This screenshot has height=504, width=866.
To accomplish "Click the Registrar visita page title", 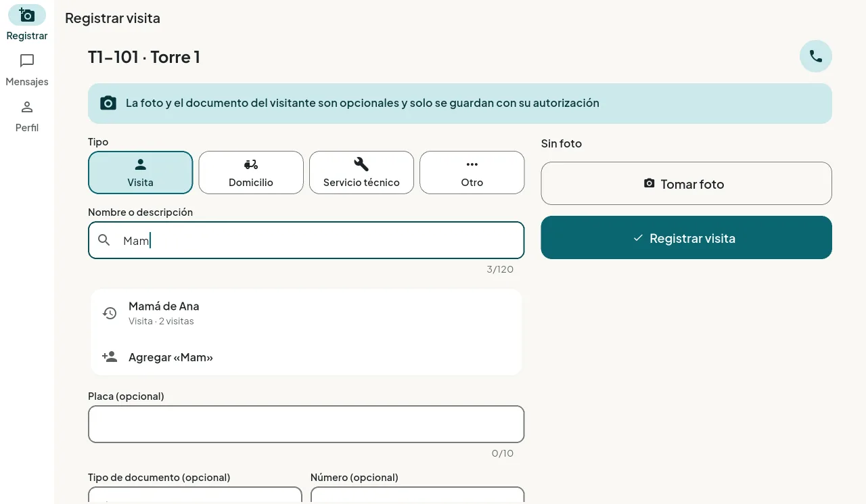I will click(x=112, y=18).
